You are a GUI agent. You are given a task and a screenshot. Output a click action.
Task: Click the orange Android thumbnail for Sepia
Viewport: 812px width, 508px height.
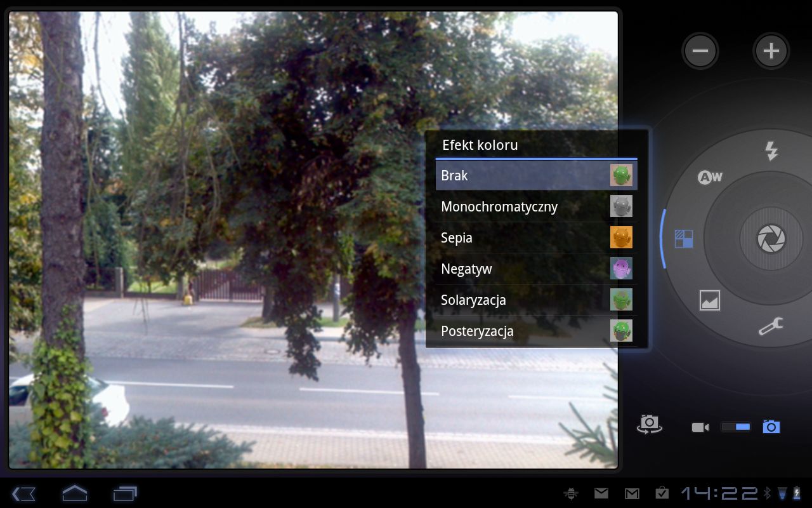tap(621, 237)
